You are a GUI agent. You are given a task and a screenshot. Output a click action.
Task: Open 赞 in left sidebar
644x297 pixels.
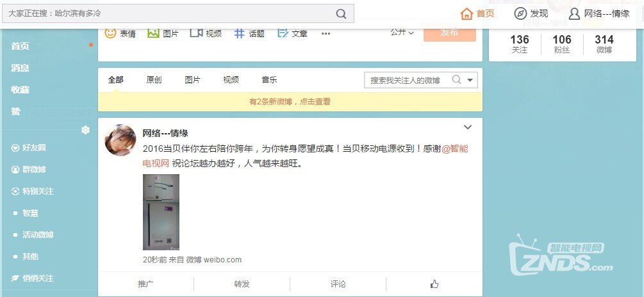coord(15,111)
